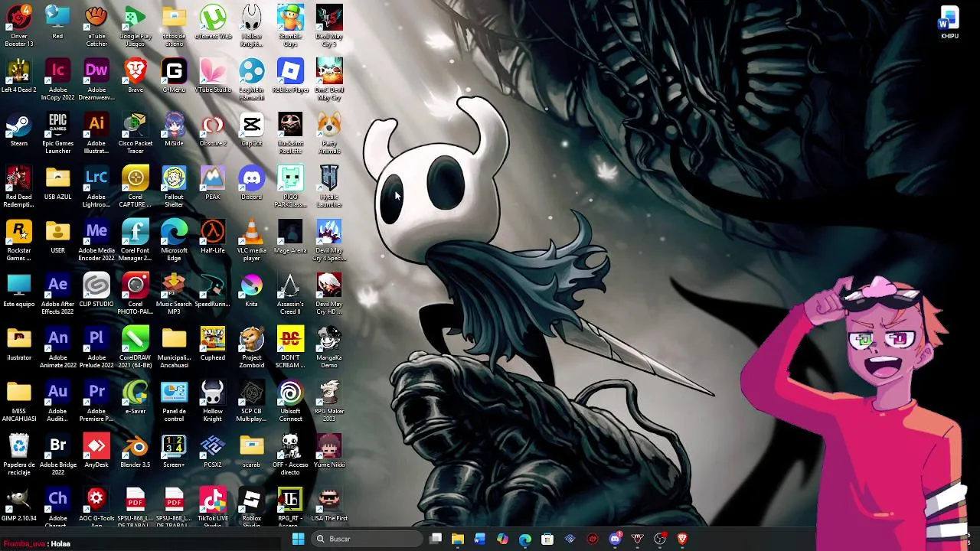Screen dimensions: 980x551
Task: Open Papelera de reciclaje
Action: (19, 455)
